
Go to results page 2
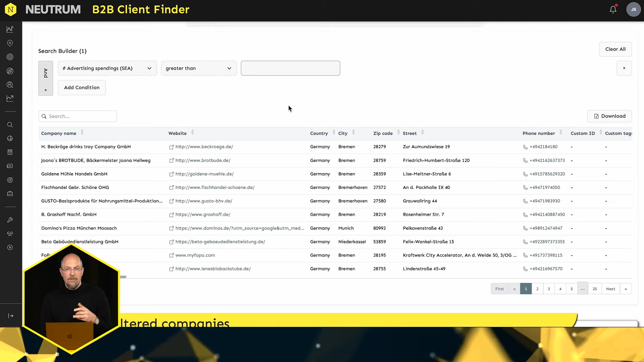pos(537,289)
